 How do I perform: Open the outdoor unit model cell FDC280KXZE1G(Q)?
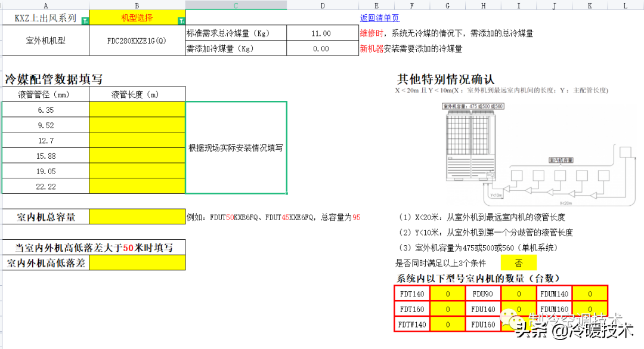point(136,41)
